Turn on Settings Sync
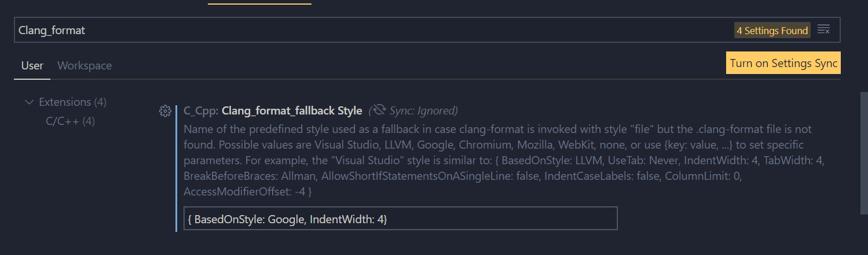 (x=783, y=64)
